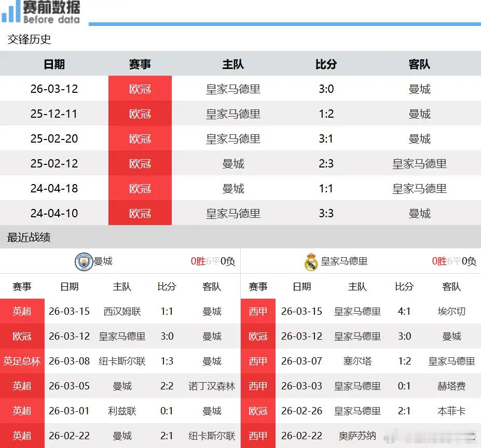Click the 欧冠 badge on the 26-03-12 row
481x448 pixels.
[x=140, y=88]
